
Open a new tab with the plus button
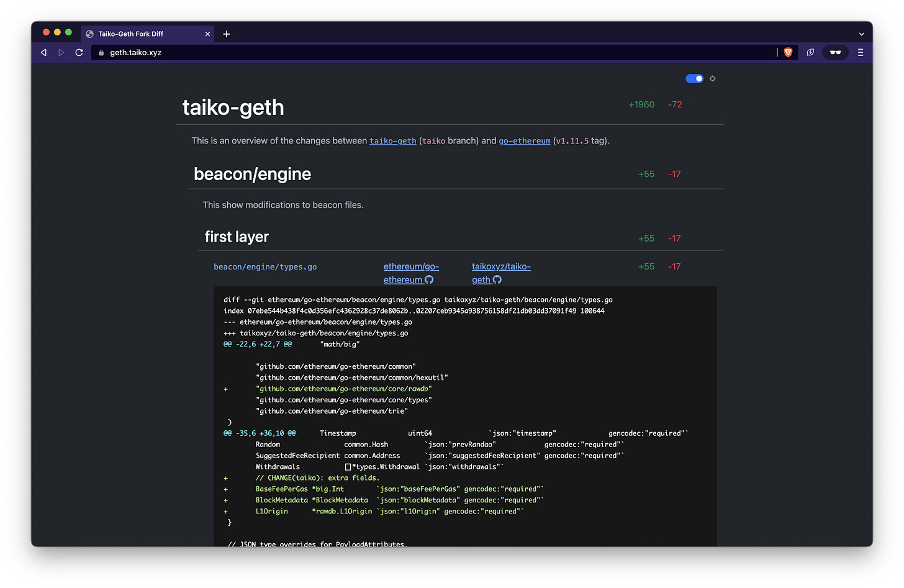coord(227,34)
